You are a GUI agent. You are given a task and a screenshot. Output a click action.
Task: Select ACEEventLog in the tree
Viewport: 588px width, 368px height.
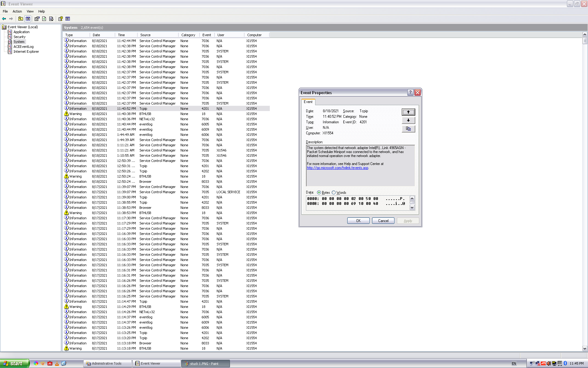(23, 47)
